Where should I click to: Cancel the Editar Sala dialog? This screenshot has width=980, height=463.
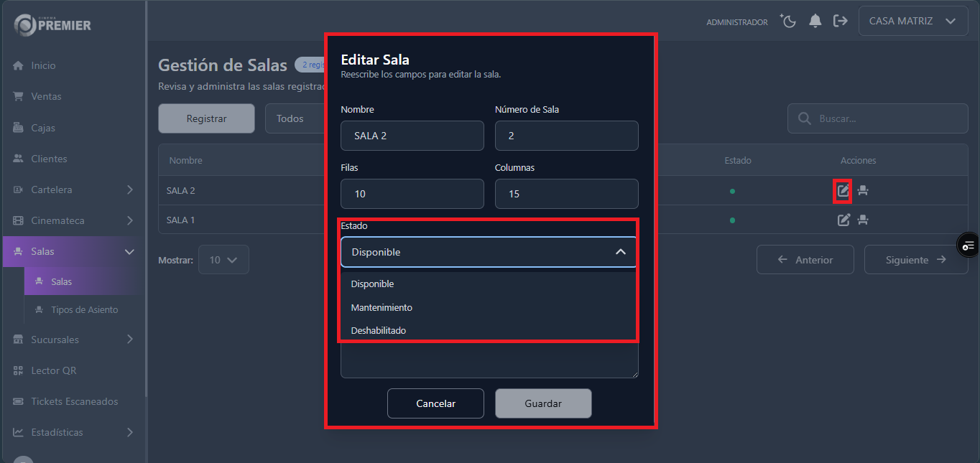tap(435, 403)
